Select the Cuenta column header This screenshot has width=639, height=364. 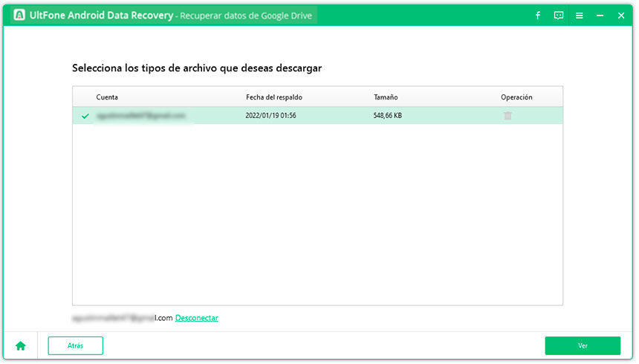click(107, 97)
